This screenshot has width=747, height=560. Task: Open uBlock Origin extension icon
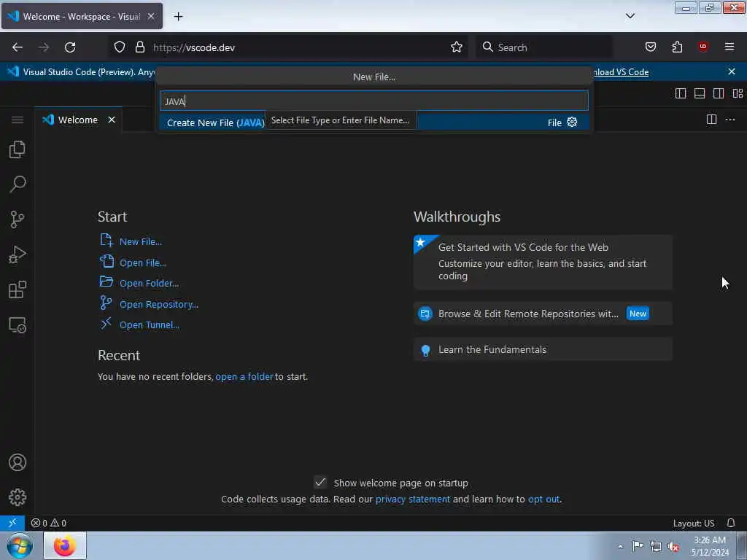(x=703, y=47)
